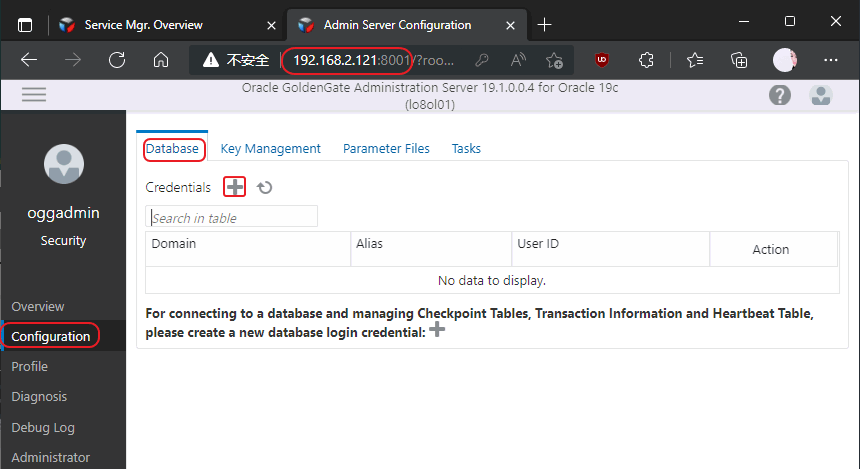Open browser settings ellipsis menu
Screen dimensions: 860x469
tap(830, 60)
